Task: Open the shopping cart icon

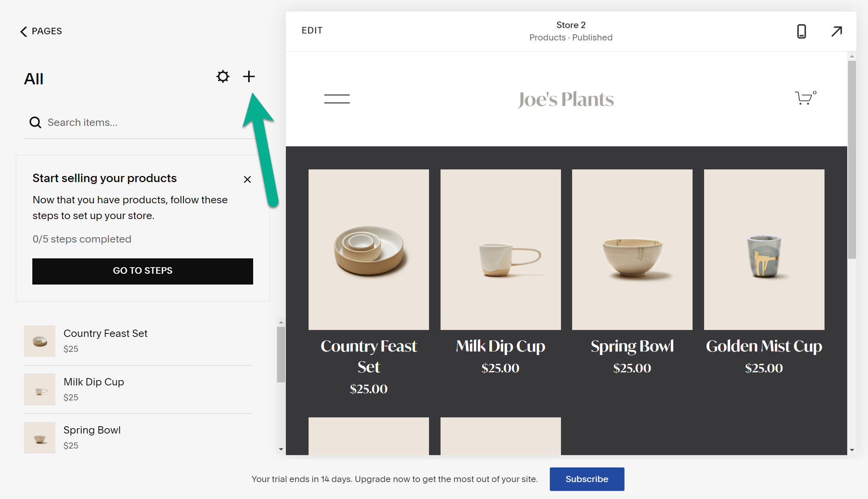Action: tap(804, 98)
